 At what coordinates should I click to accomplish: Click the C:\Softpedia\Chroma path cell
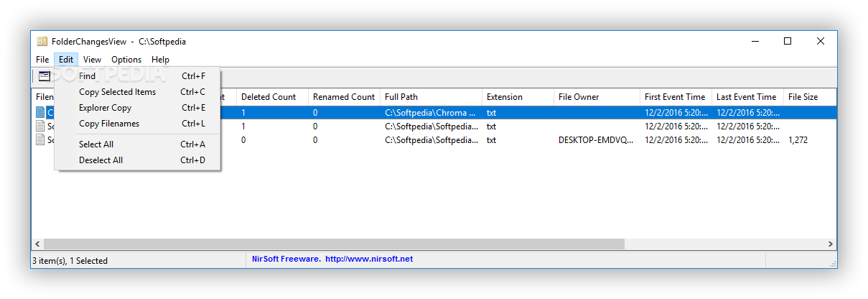click(x=430, y=113)
